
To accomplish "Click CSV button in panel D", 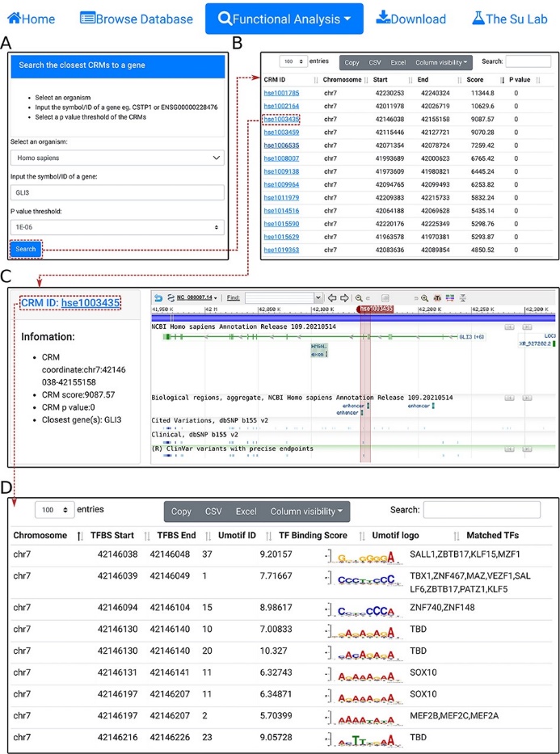I will point(213,512).
